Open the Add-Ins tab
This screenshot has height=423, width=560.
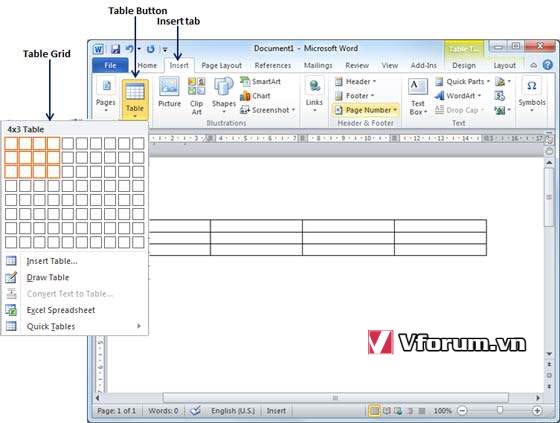click(424, 65)
